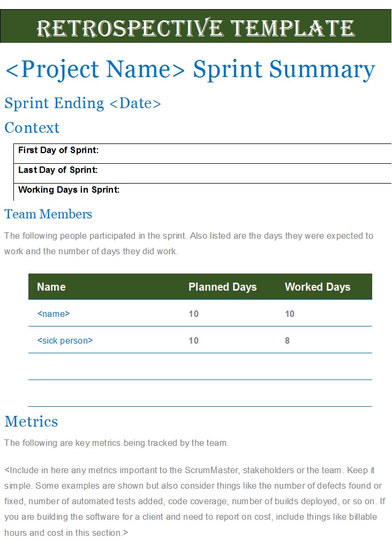
Task: Click the Retrospective Template banner title
Action: pyautogui.click(x=195, y=28)
